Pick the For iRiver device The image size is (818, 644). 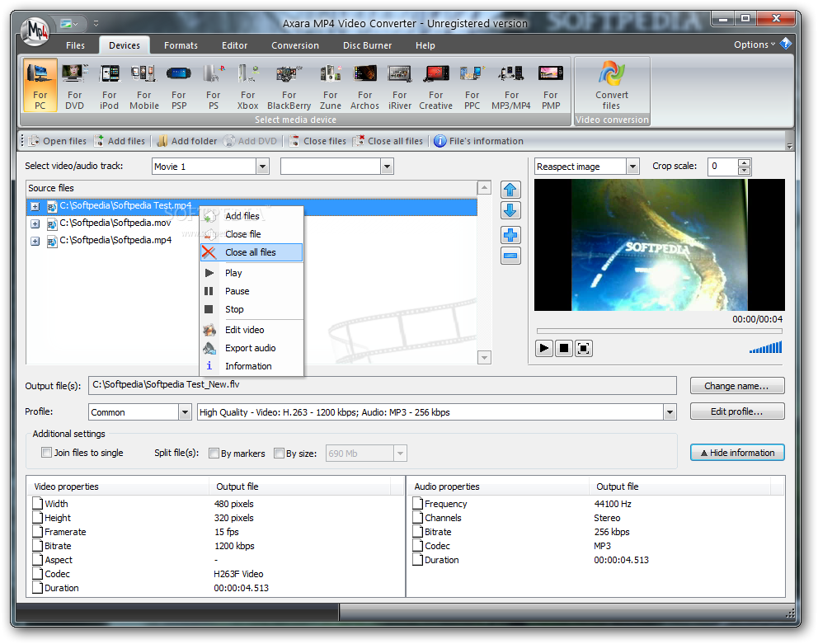pos(400,86)
